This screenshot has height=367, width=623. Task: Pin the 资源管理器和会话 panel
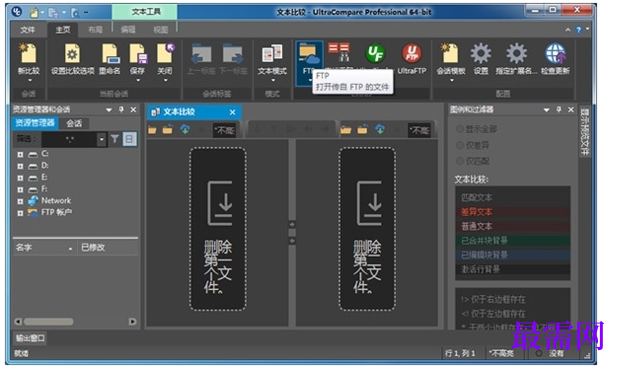[121, 109]
